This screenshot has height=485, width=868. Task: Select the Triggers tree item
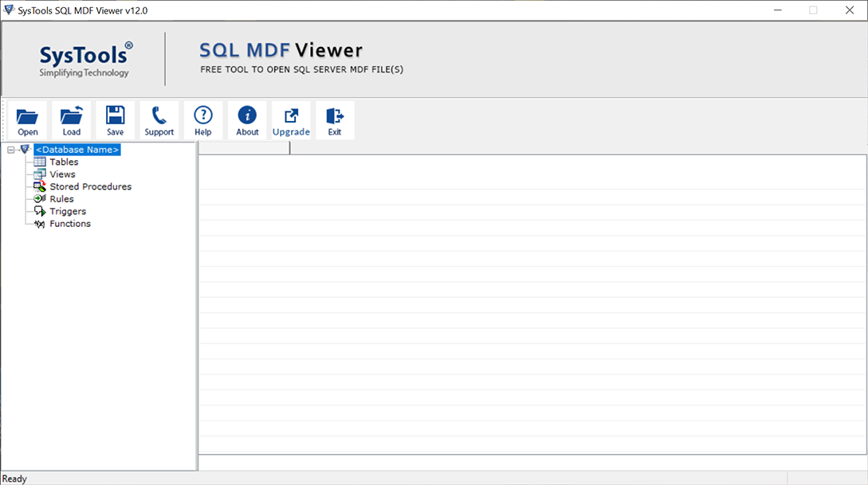68,211
